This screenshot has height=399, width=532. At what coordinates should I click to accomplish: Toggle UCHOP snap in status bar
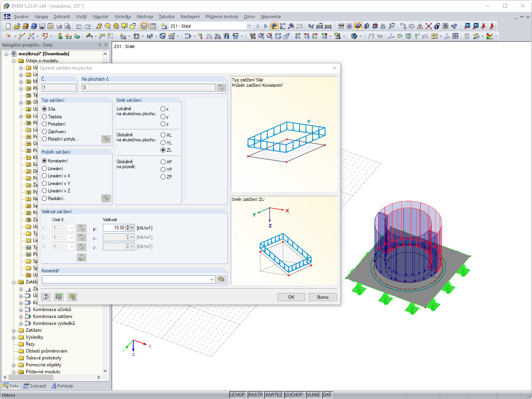click(x=237, y=395)
